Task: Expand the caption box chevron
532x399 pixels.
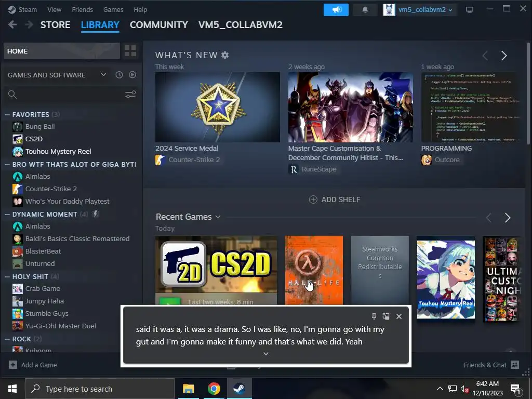Action: pyautogui.click(x=266, y=354)
